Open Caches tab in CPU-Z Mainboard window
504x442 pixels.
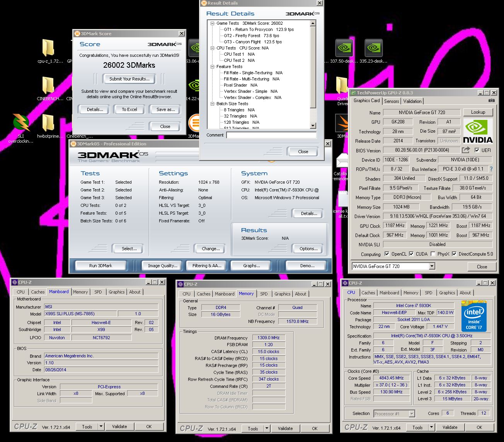[38, 292]
